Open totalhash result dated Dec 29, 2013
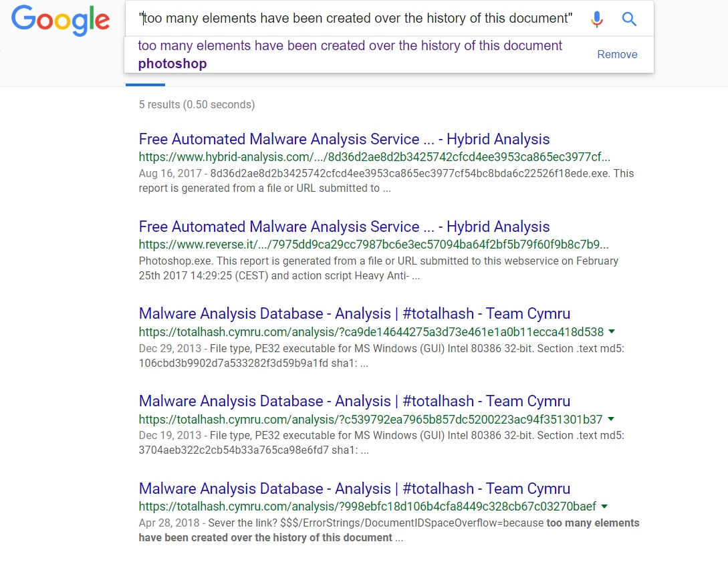 (x=354, y=313)
